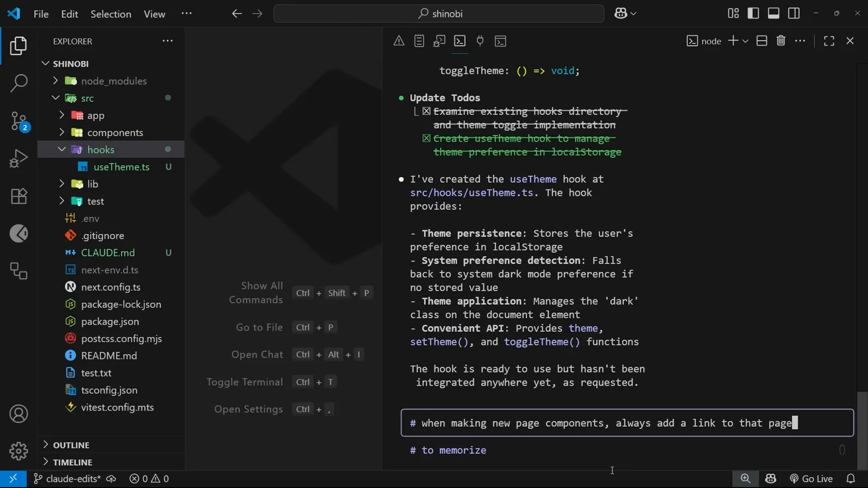The width and height of the screenshot is (868, 488).
Task: Collapse the SHINOBI root folder
Action: point(46,63)
